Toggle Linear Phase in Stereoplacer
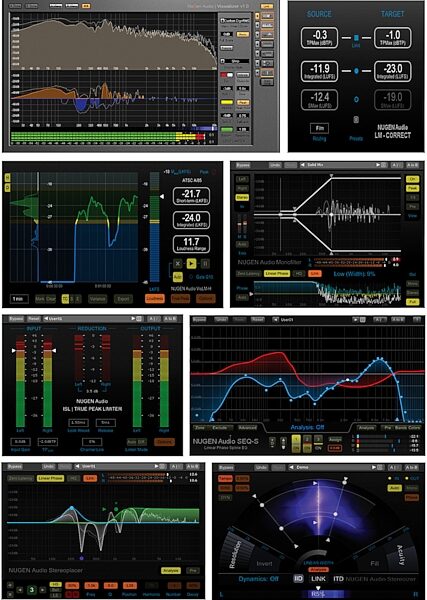The height and width of the screenshot is (600, 427). (x=51, y=478)
